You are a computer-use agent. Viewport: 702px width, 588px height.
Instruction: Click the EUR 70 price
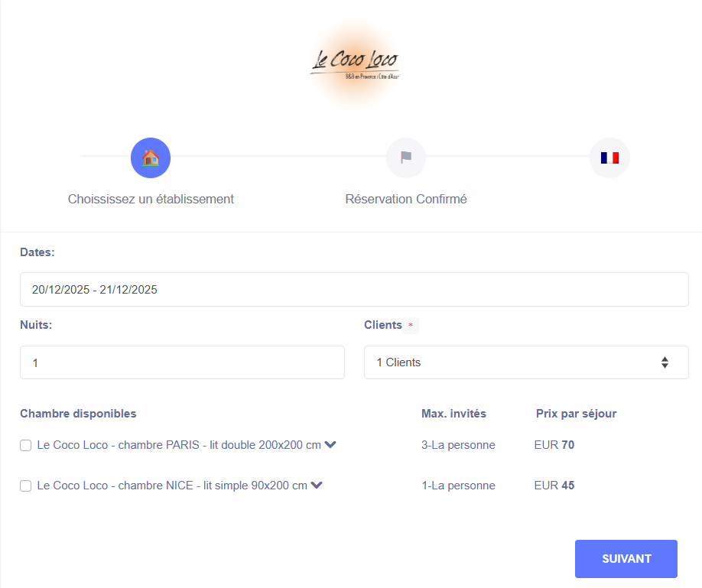click(x=554, y=445)
